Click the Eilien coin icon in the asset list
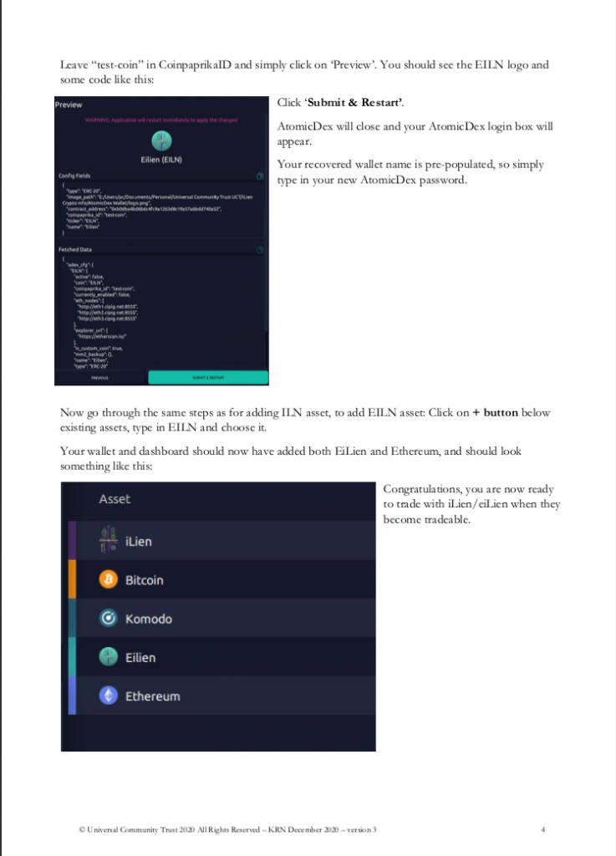 click(x=109, y=657)
